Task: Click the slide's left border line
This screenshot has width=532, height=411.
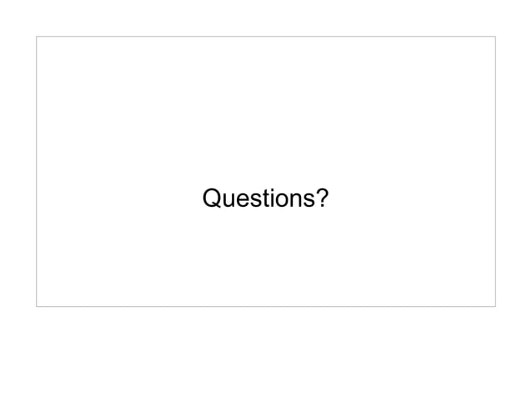Action: (37, 171)
